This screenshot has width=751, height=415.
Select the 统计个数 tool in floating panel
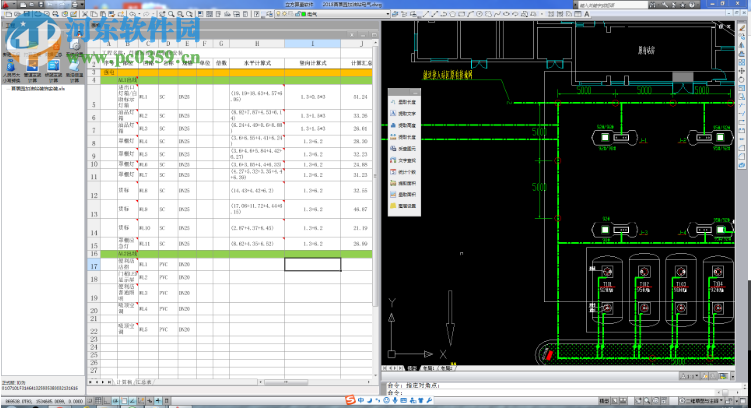click(x=405, y=172)
